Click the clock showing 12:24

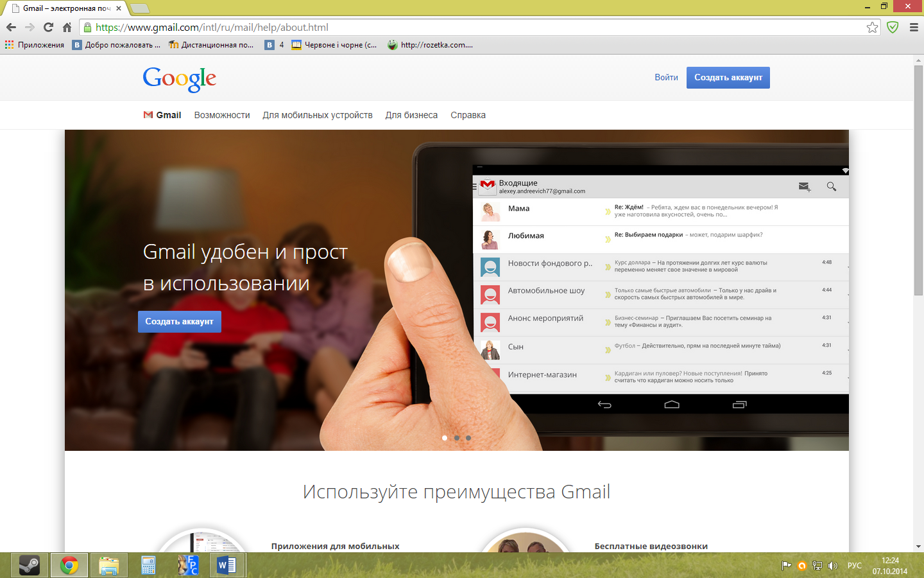[x=890, y=561]
